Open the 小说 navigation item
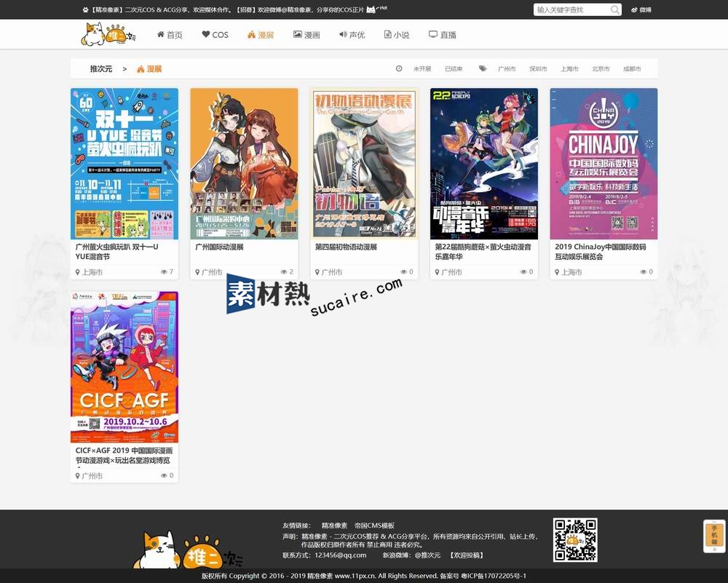728x583 pixels. pos(397,35)
